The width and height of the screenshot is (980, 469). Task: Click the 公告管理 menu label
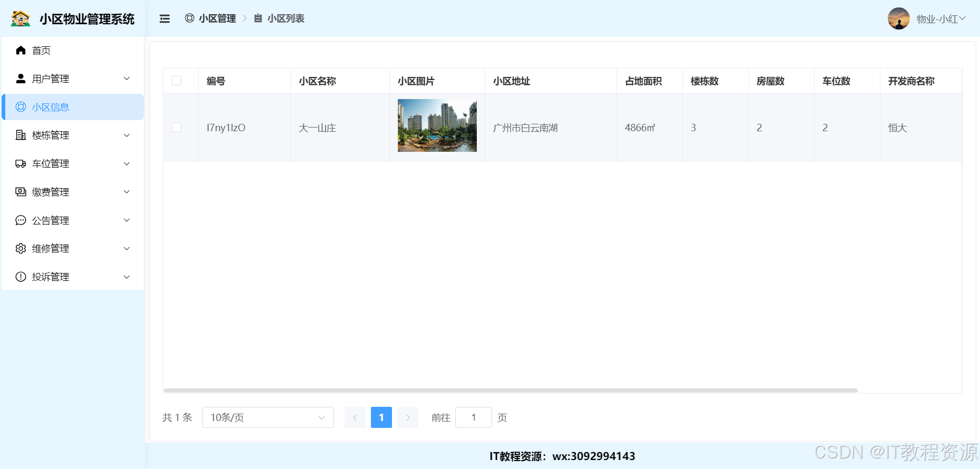coord(51,220)
